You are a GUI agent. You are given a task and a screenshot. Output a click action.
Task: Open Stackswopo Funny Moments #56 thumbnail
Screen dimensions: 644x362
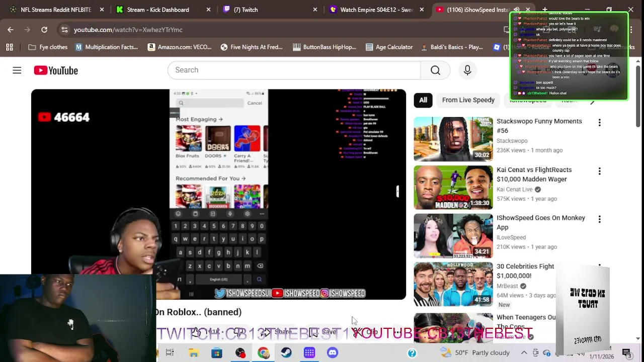pyautogui.click(x=453, y=139)
